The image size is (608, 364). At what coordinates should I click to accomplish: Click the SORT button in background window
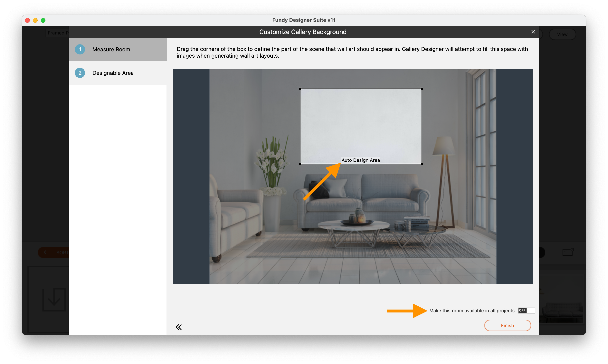pos(53,252)
